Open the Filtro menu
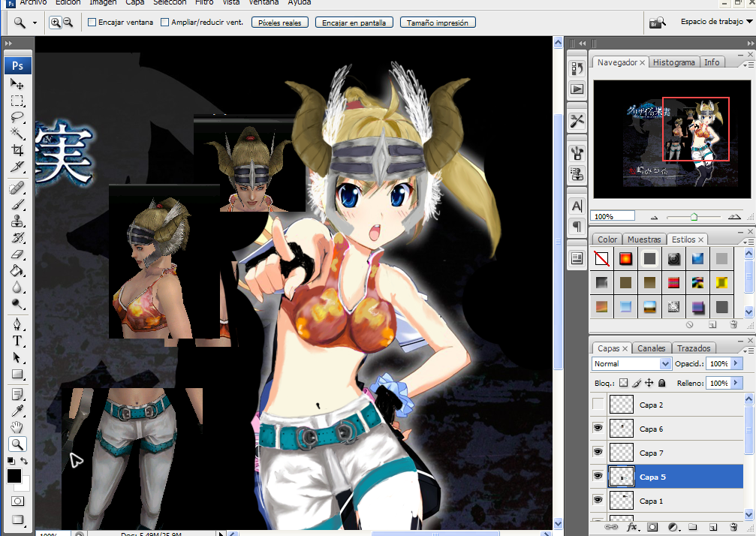The width and height of the screenshot is (756, 536). 203,3
